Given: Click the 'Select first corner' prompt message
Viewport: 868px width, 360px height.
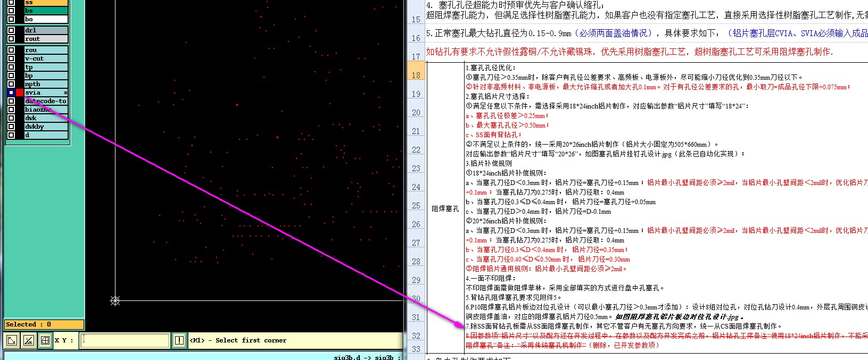Looking at the screenshot, I should pos(239,340).
